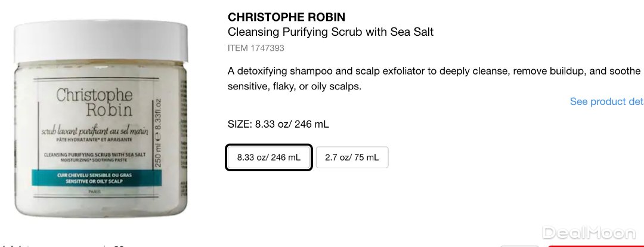Image resolution: width=644 pixels, height=247 pixels.
Task: Open the See product details link
Action: (606, 101)
